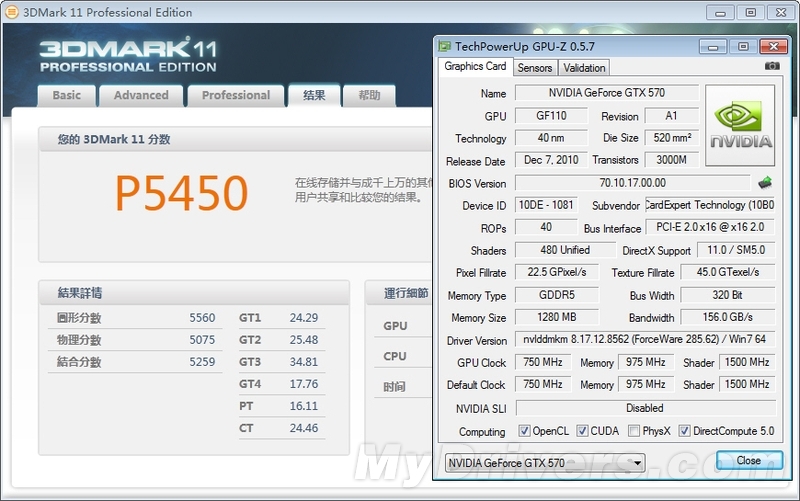
Task: Maximize the 3DMark 11 window
Action: point(750,12)
